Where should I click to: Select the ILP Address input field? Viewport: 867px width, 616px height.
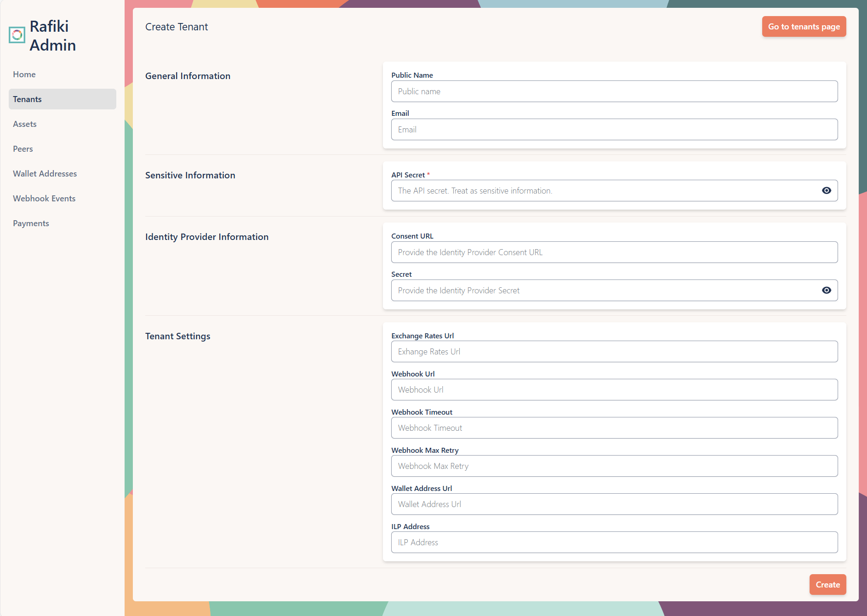click(614, 542)
